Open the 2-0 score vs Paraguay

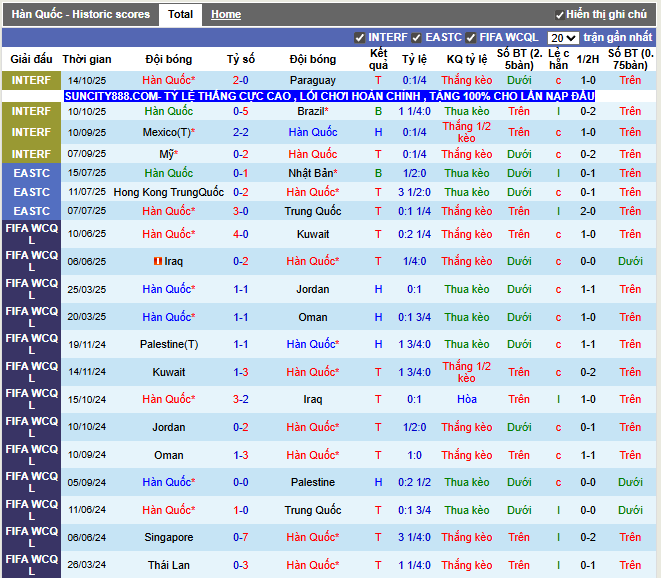pos(241,80)
